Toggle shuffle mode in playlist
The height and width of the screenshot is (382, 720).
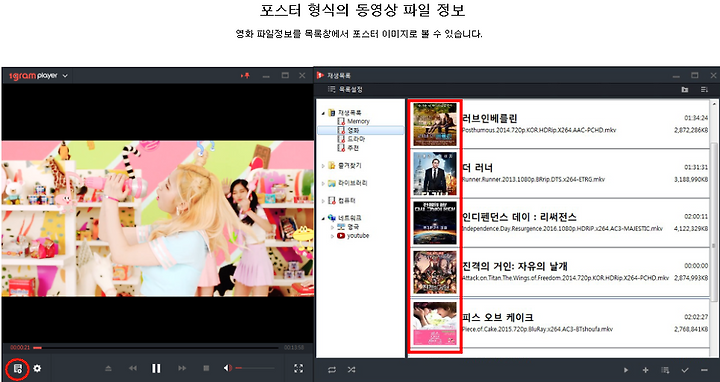(x=351, y=370)
